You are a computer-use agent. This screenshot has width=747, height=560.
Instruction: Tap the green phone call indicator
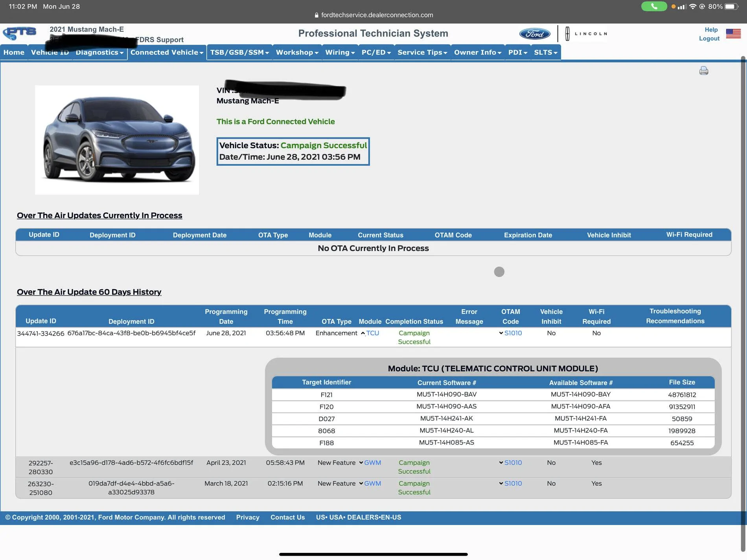pos(654,6)
